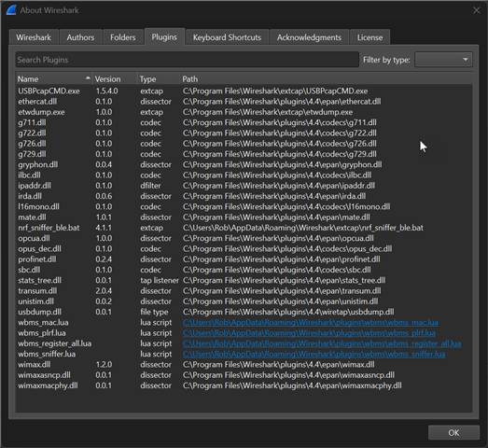Image resolution: width=488 pixels, height=448 pixels.
Task: Select the wimax.dll plugin name
Action: click(35, 365)
